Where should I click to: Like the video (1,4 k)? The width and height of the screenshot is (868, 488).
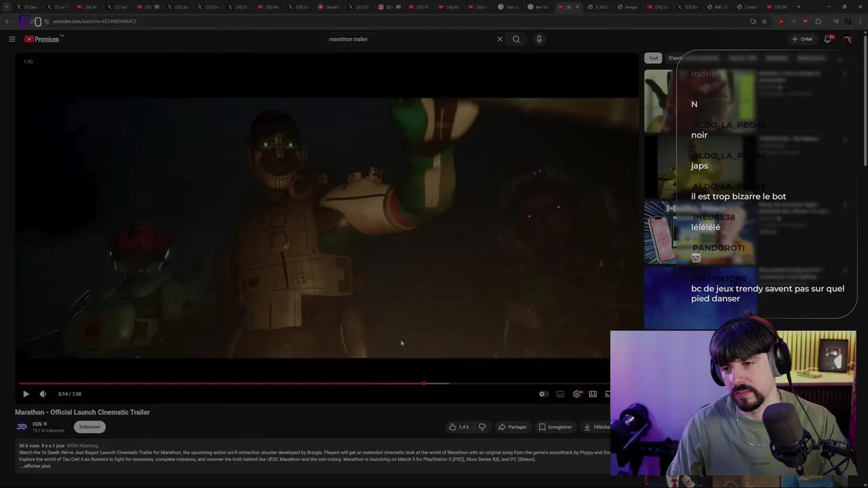click(x=458, y=427)
